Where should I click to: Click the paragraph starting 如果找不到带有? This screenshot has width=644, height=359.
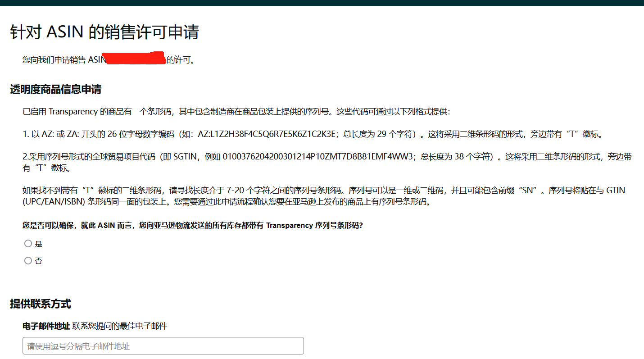point(324,196)
